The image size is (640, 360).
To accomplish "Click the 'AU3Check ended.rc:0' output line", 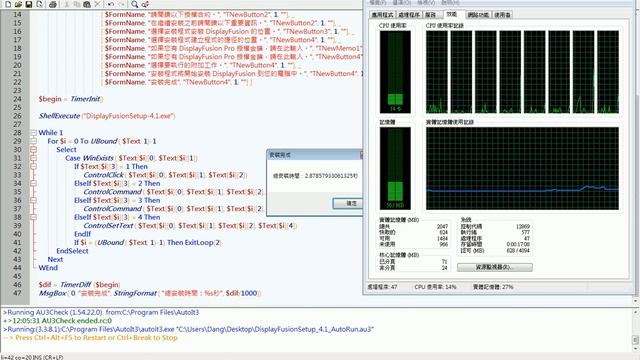I will (x=58, y=321).
